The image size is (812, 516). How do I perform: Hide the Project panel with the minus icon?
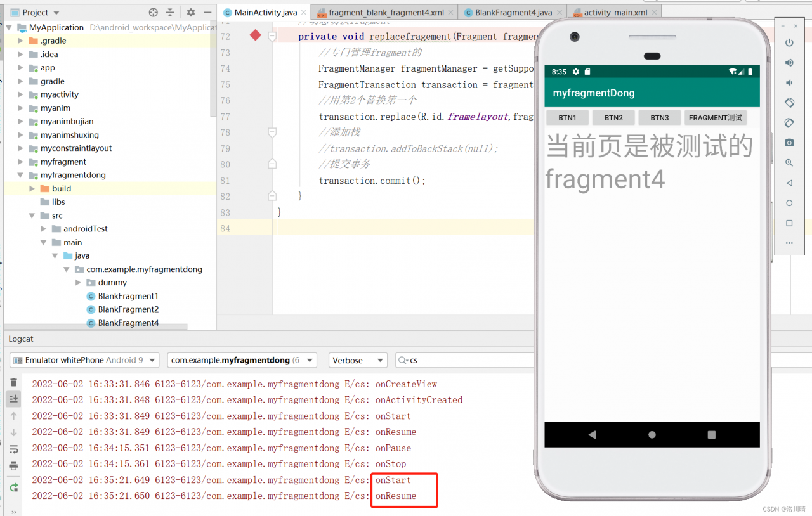(207, 12)
